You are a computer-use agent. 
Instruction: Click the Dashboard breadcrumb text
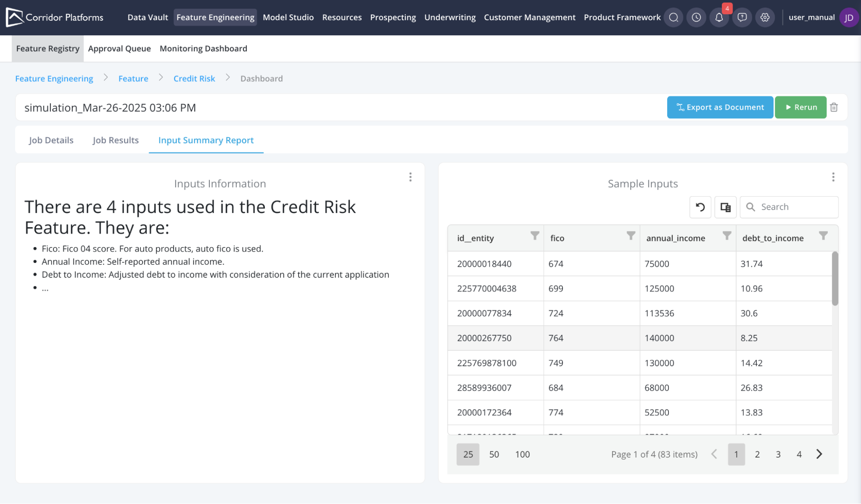click(x=261, y=78)
